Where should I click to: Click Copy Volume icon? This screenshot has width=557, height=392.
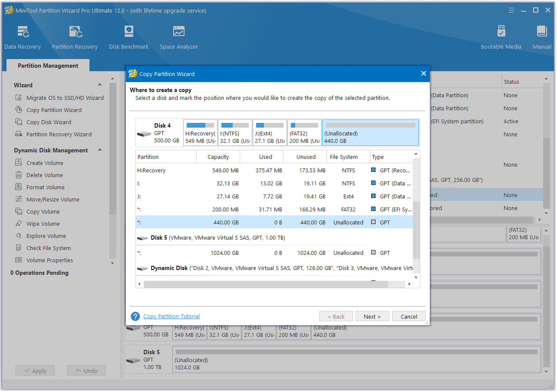coord(19,211)
